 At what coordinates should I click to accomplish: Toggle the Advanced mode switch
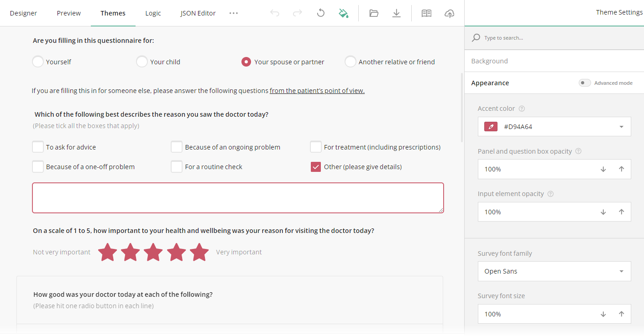(x=585, y=83)
